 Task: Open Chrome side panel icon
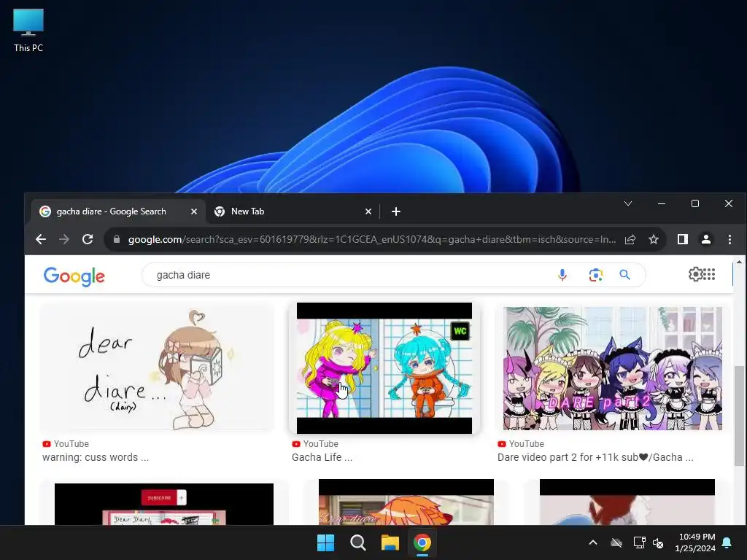(x=683, y=239)
